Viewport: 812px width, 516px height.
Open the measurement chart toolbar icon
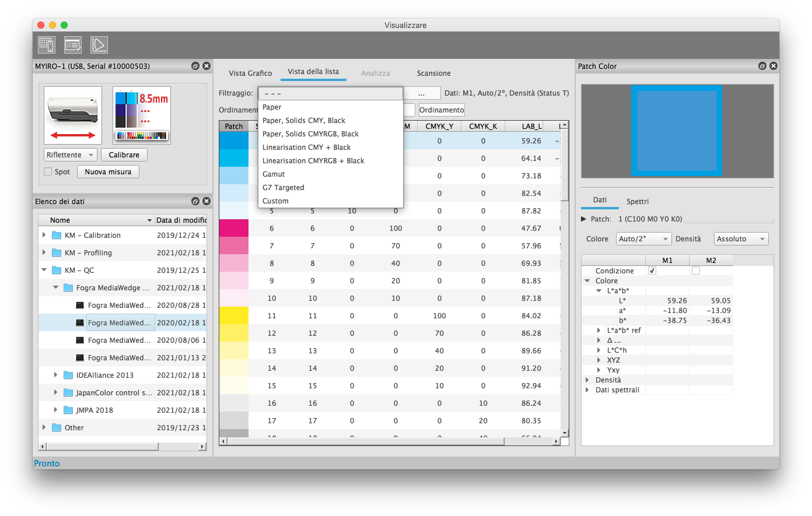point(47,45)
